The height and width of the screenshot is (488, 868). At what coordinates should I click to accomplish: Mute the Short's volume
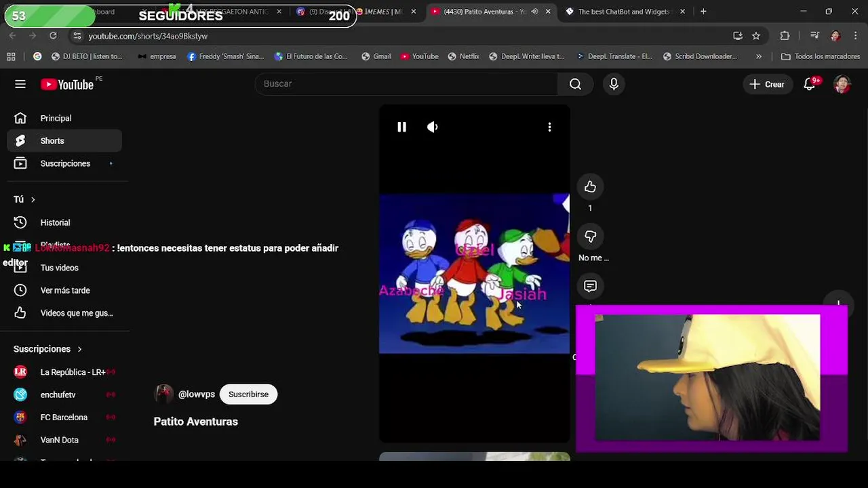(432, 127)
